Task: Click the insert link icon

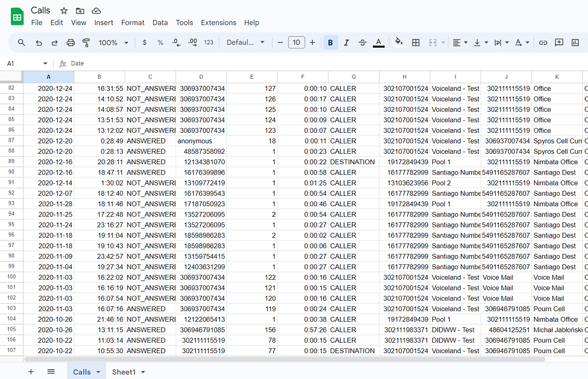Action: coord(543,42)
